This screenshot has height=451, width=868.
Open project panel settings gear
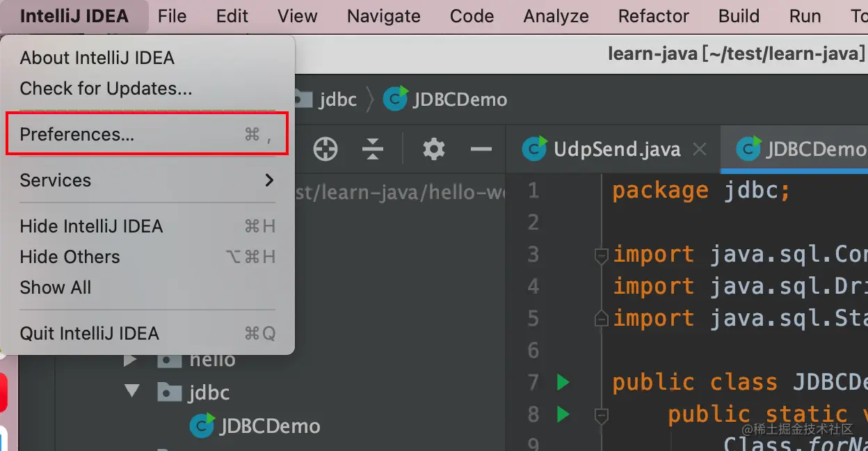[434, 148]
